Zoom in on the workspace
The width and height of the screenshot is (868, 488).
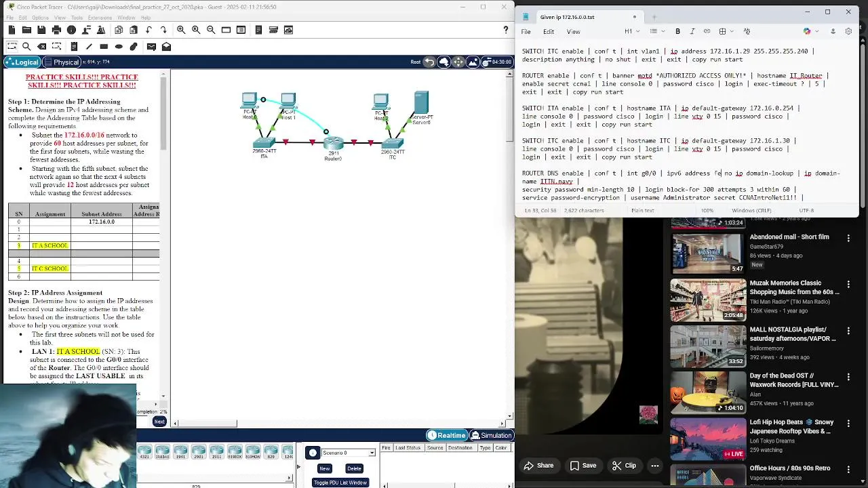tap(181, 30)
